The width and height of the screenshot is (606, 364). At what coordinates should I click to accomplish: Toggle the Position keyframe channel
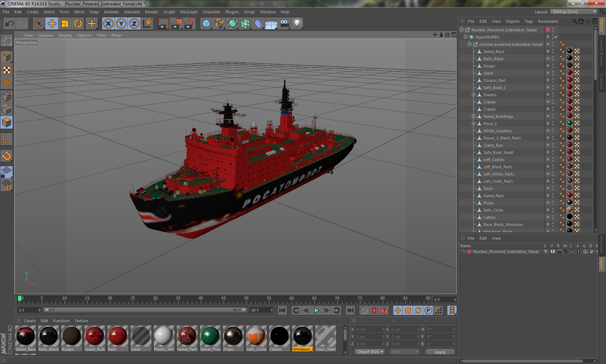point(398,310)
